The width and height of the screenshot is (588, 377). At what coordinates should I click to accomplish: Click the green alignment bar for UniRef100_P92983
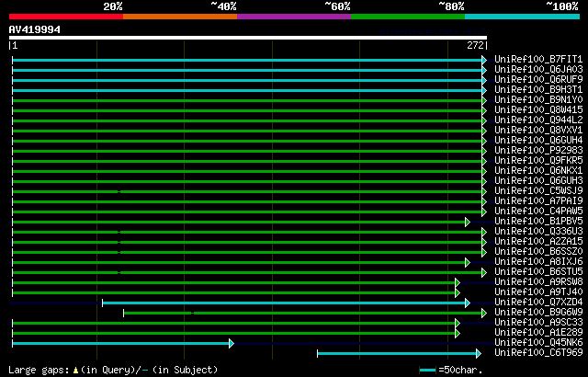(x=247, y=151)
